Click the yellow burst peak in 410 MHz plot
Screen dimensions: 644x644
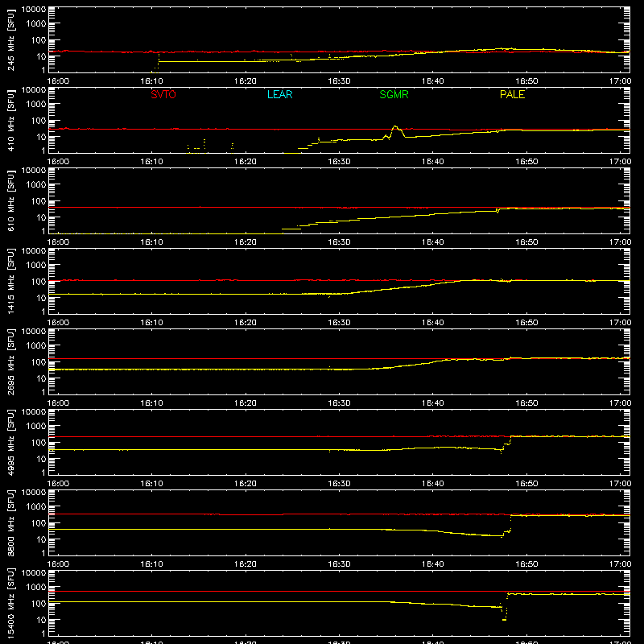(395, 127)
